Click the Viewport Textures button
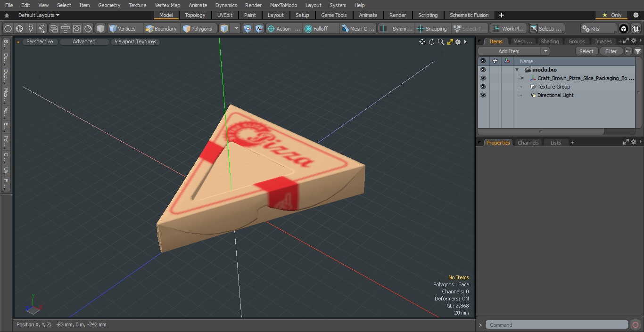Viewport: 644px width, 332px height. [x=135, y=42]
